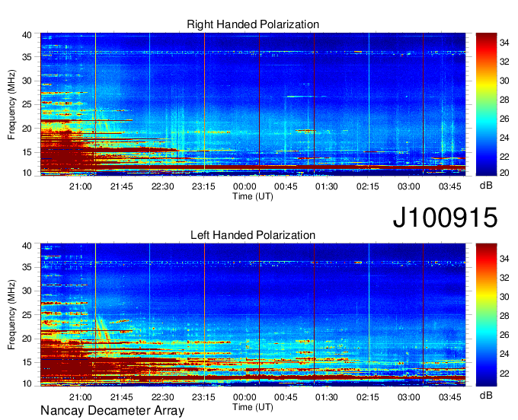The image size is (518, 420).
Task: Click the 22 dB tick on Left Handed color bar
Action: [504, 373]
